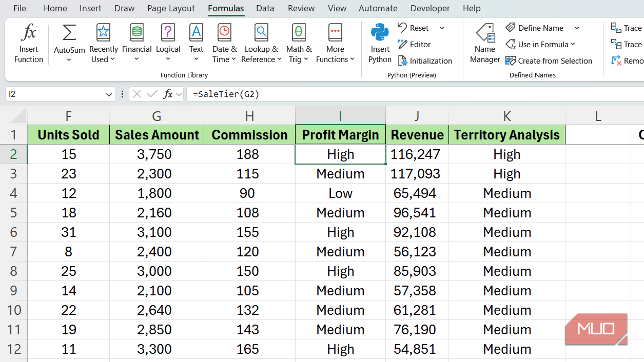This screenshot has width=644, height=362.
Task: Select the Revenue cell with 85,903
Action: click(x=417, y=271)
